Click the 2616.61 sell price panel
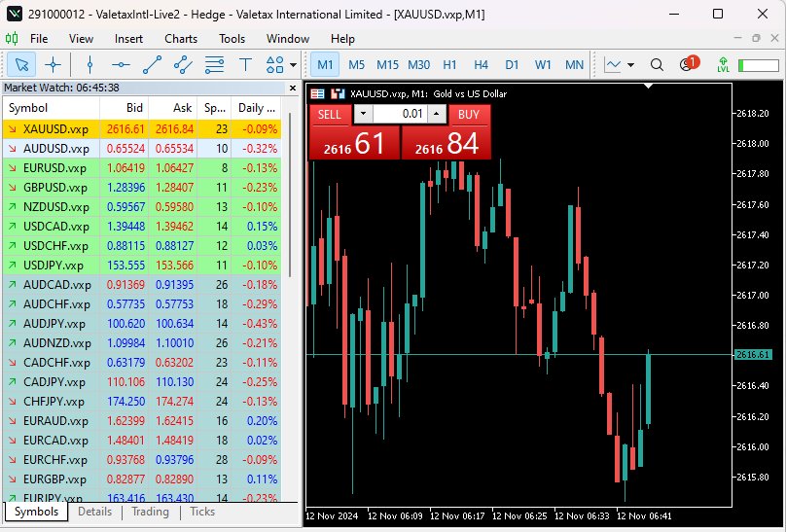 pos(354,143)
